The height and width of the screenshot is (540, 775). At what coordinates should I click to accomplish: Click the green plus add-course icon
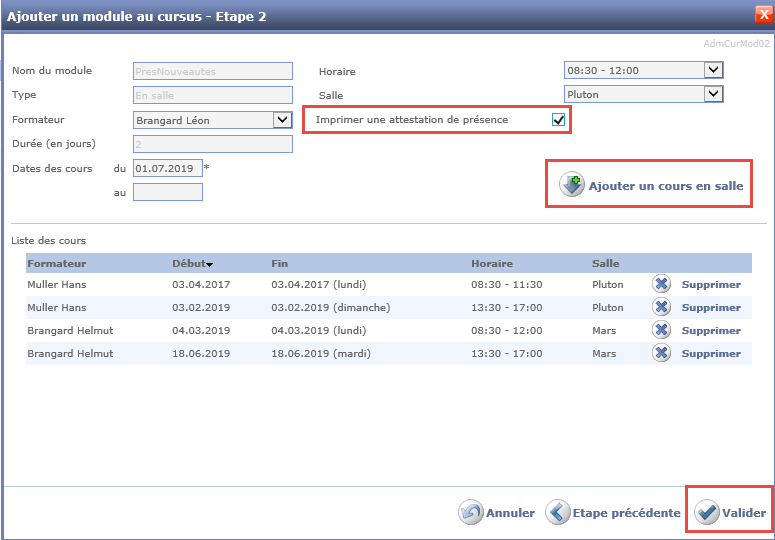pos(572,186)
